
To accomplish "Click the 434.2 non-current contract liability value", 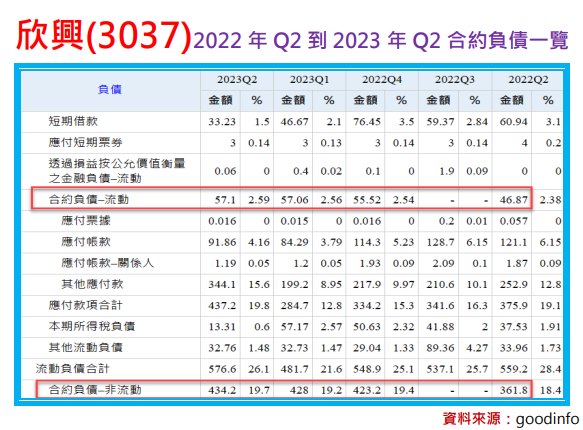I will pyautogui.click(x=222, y=391).
